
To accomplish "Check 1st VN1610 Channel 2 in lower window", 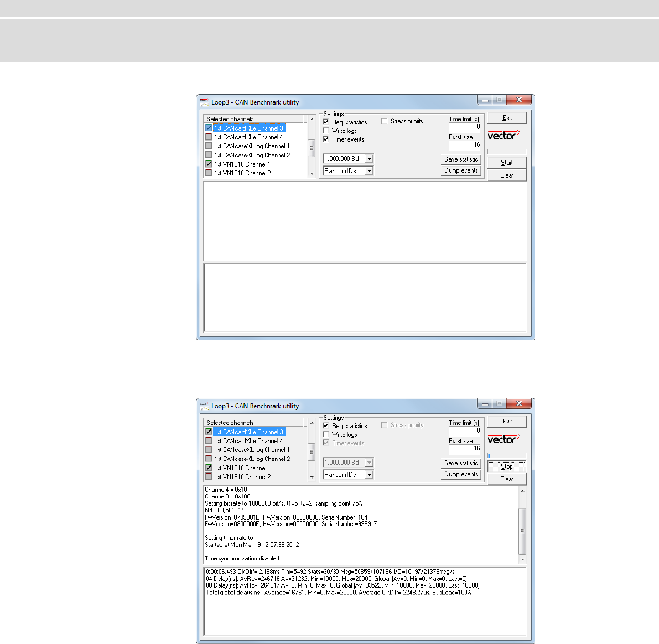I will point(209,477).
